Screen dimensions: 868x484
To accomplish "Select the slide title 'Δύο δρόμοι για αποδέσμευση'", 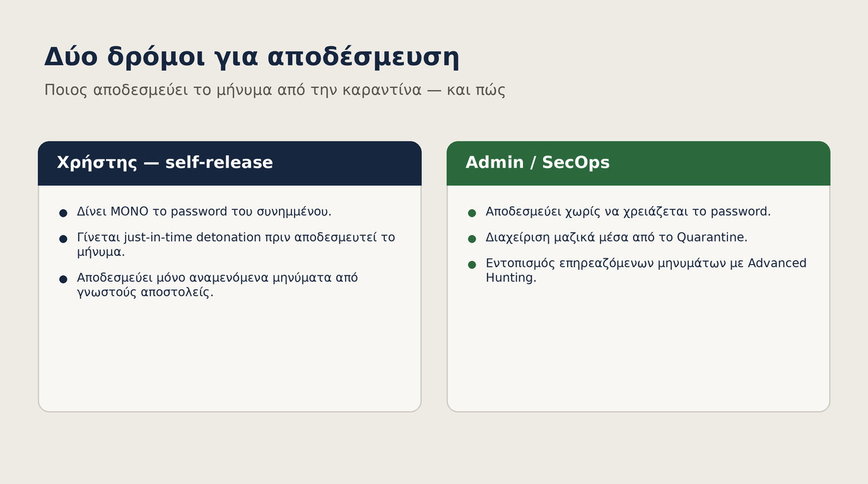I will click(251, 57).
